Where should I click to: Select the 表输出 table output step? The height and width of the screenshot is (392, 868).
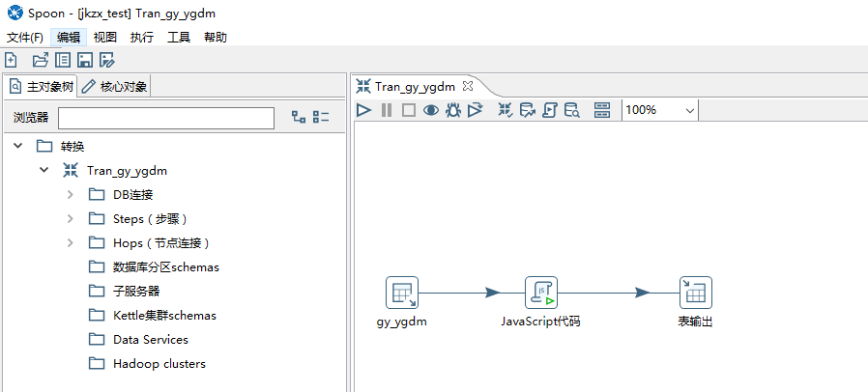point(696,293)
